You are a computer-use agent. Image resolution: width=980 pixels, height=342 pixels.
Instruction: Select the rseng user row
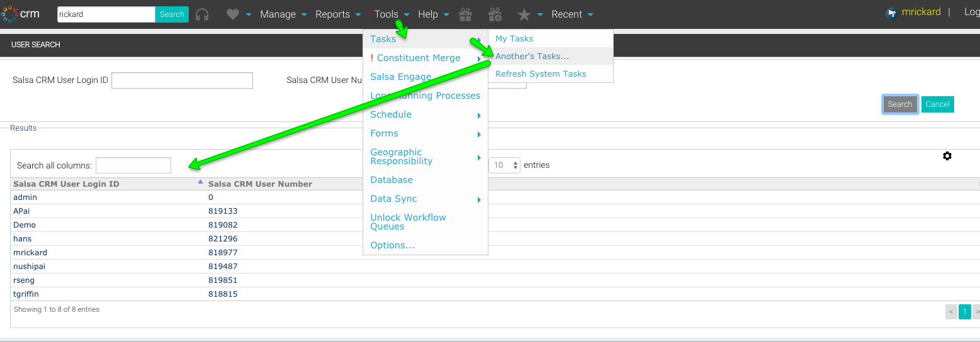point(494,280)
